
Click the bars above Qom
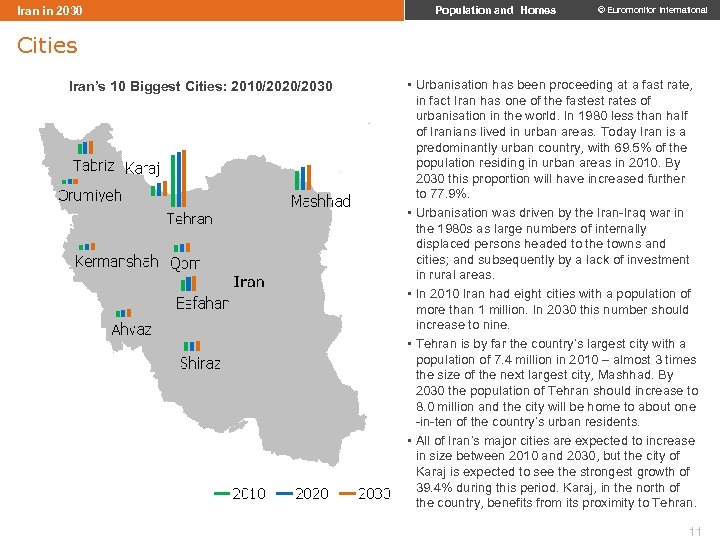(182, 248)
